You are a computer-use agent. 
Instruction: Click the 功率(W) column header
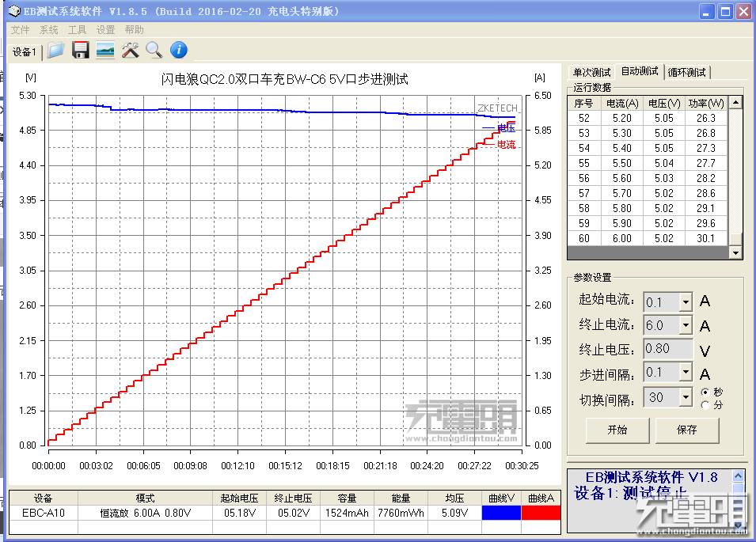(706, 104)
